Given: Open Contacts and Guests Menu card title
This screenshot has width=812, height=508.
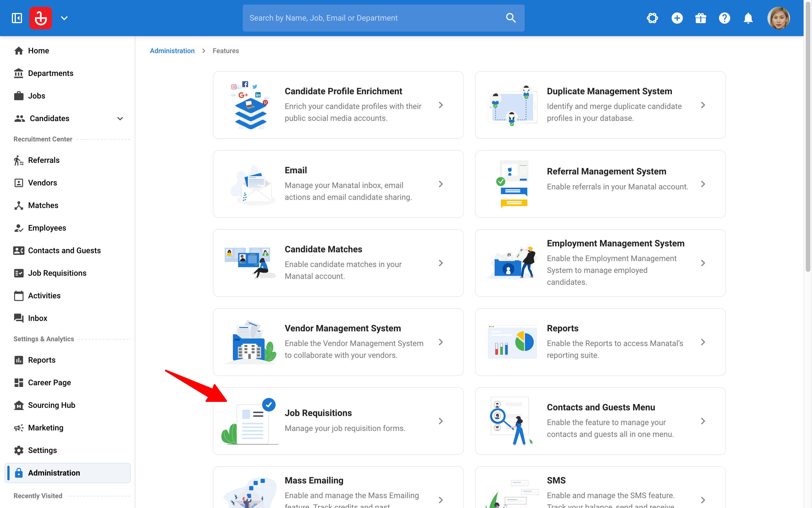Looking at the screenshot, I should tap(601, 407).
